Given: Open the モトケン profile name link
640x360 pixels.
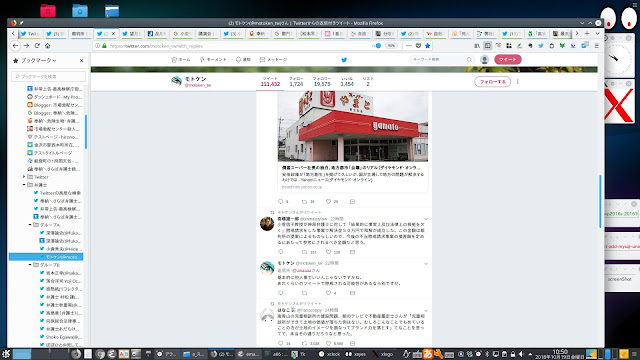Looking at the screenshot, I should tap(196, 79).
